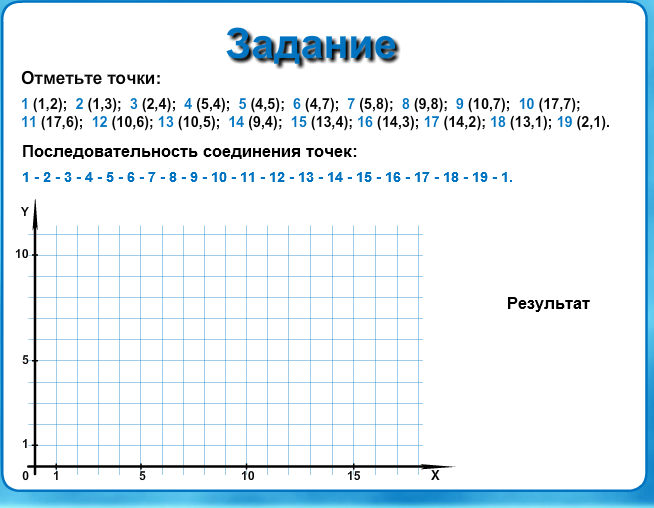Image resolution: width=654 pixels, height=508 pixels.
Task: Click tick label 10 on the X axis
Action: pos(247,477)
